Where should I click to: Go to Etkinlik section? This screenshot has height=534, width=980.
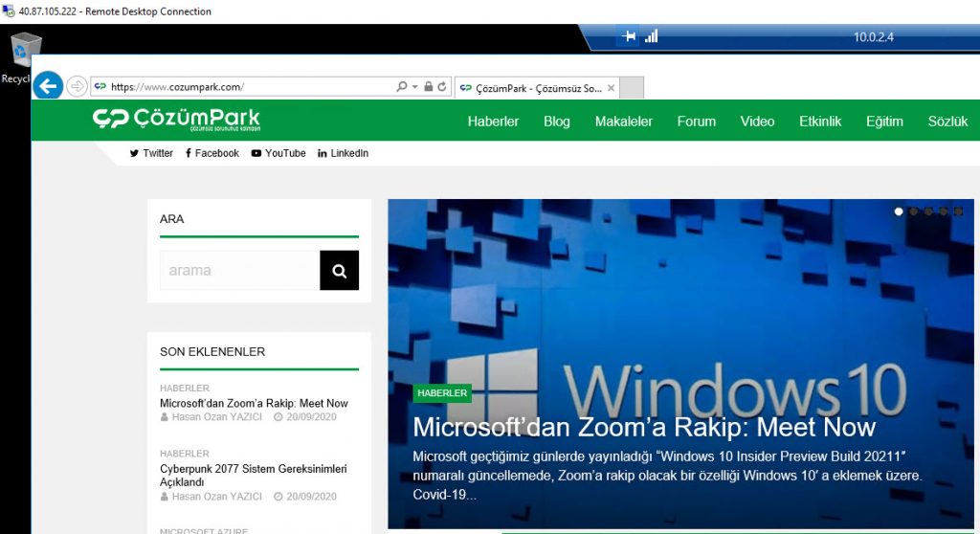tap(820, 122)
